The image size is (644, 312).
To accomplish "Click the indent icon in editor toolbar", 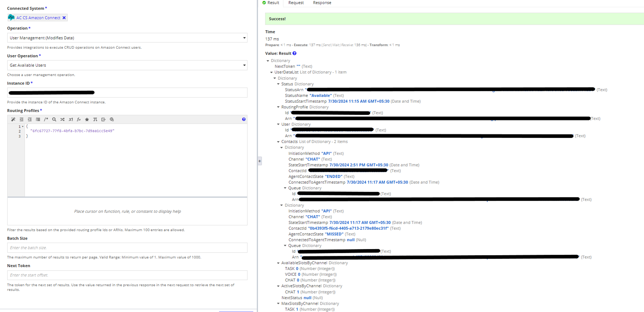I will pyautogui.click(x=30, y=119).
